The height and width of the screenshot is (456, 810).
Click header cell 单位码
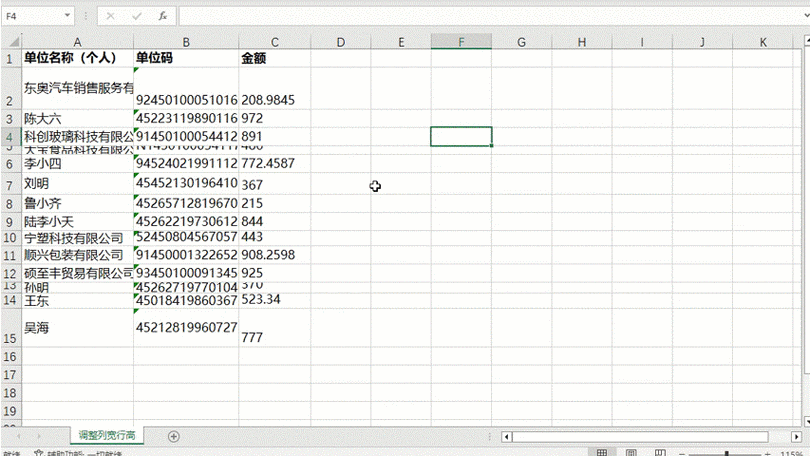[186, 58]
